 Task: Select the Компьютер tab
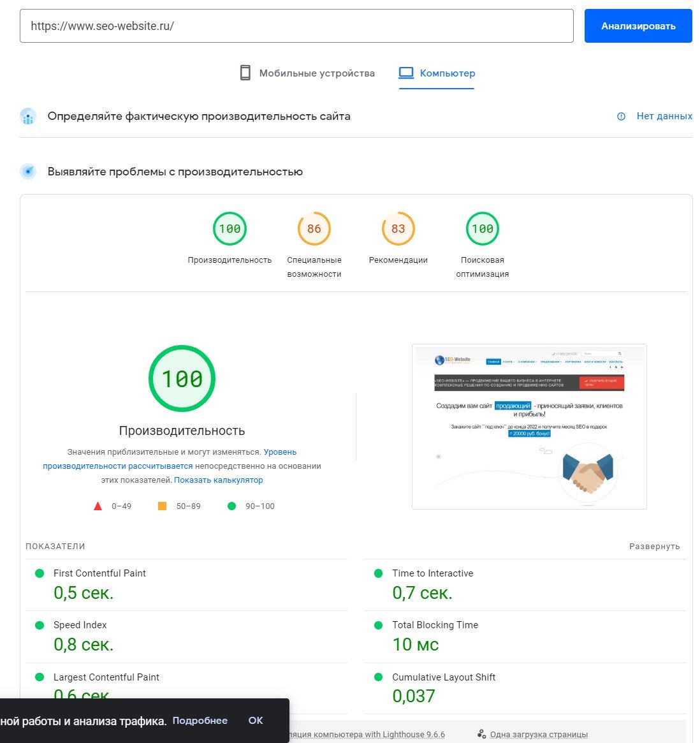pyautogui.click(x=437, y=73)
